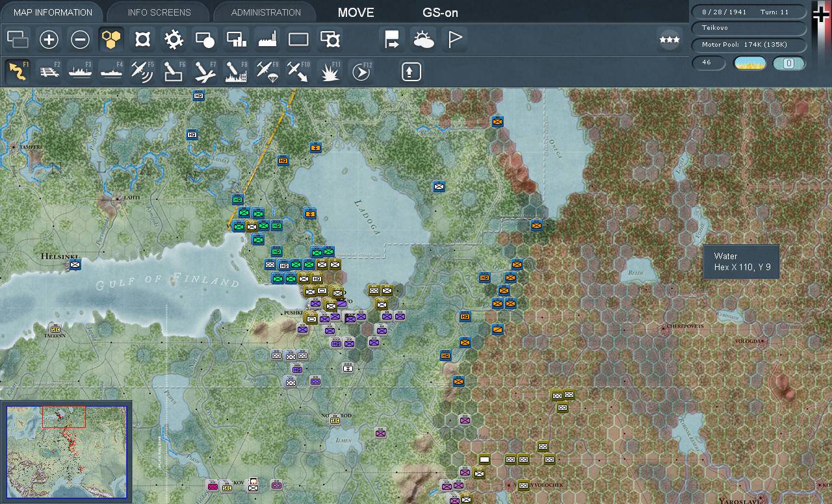This screenshot has height=504, width=832.
Task: Click the F11 explosion icon
Action: point(330,71)
